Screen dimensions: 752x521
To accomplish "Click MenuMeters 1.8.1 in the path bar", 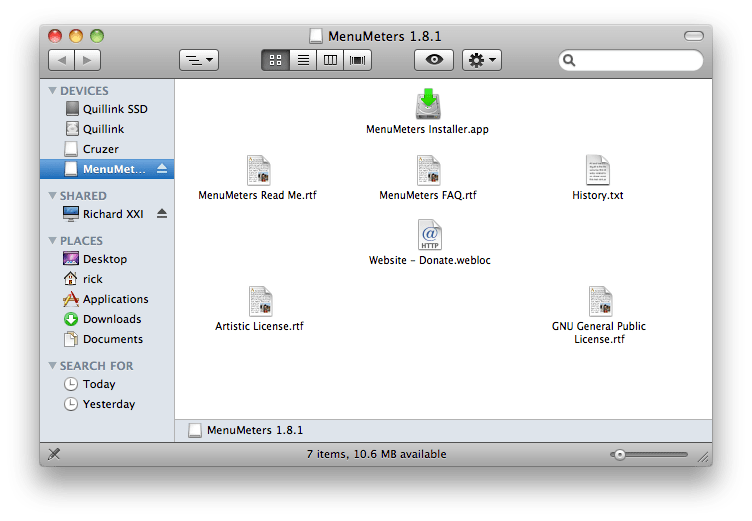I will coord(246,430).
